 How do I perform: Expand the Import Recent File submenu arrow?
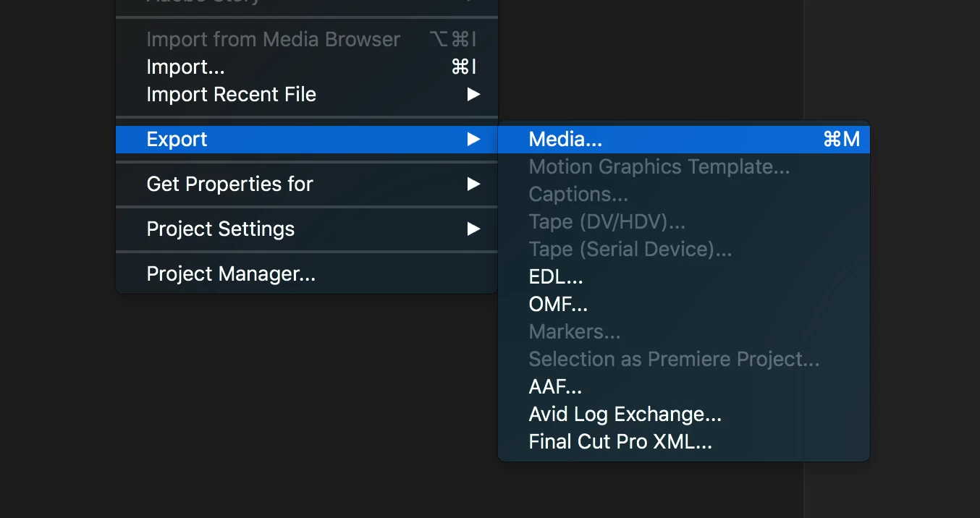point(473,94)
